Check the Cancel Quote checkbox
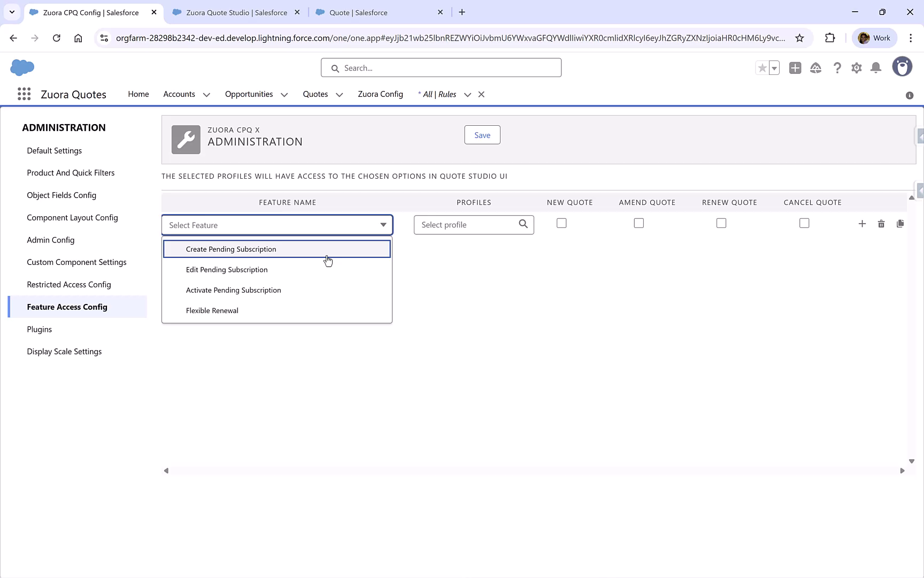This screenshot has width=924, height=578. [x=804, y=223]
